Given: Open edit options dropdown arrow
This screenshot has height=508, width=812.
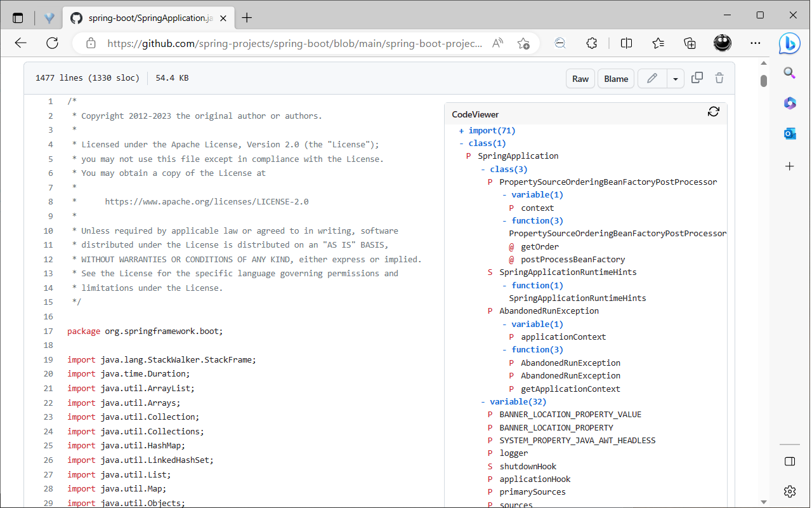Looking at the screenshot, I should tap(675, 79).
